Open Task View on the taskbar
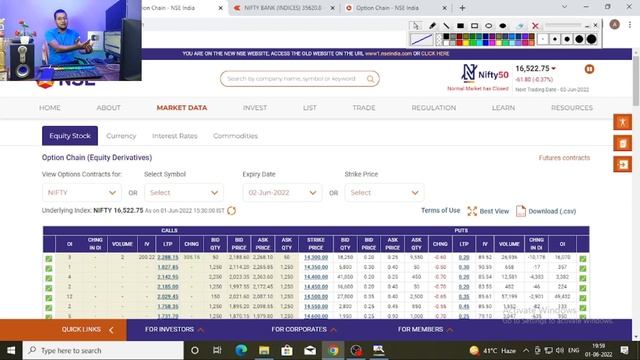640x360 pixels. pyautogui.click(x=217, y=350)
